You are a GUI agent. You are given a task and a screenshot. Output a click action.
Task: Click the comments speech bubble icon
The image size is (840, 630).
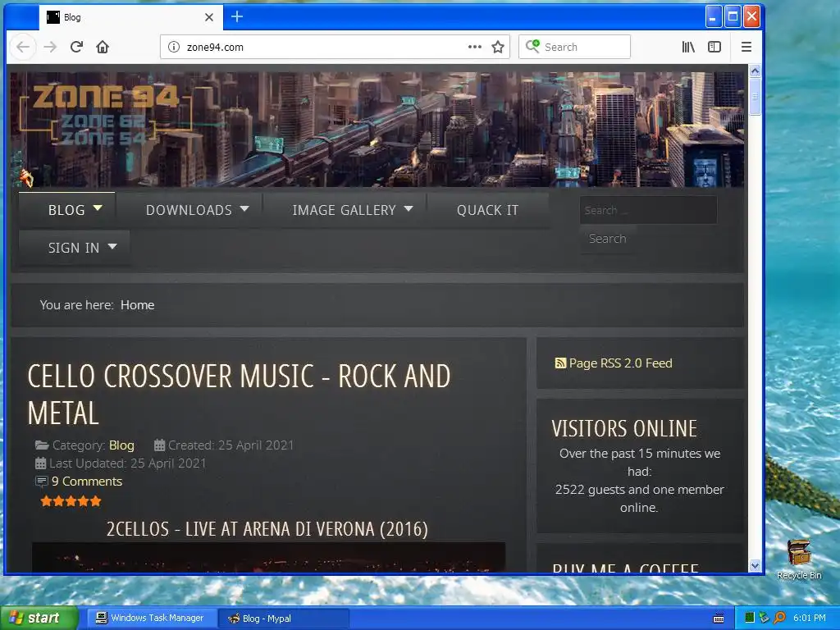click(x=41, y=481)
